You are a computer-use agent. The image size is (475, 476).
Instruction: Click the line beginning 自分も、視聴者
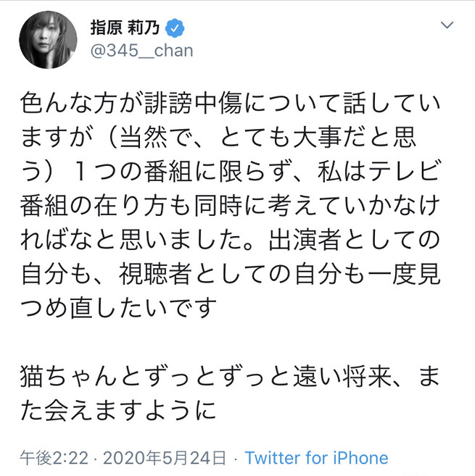click(x=231, y=274)
